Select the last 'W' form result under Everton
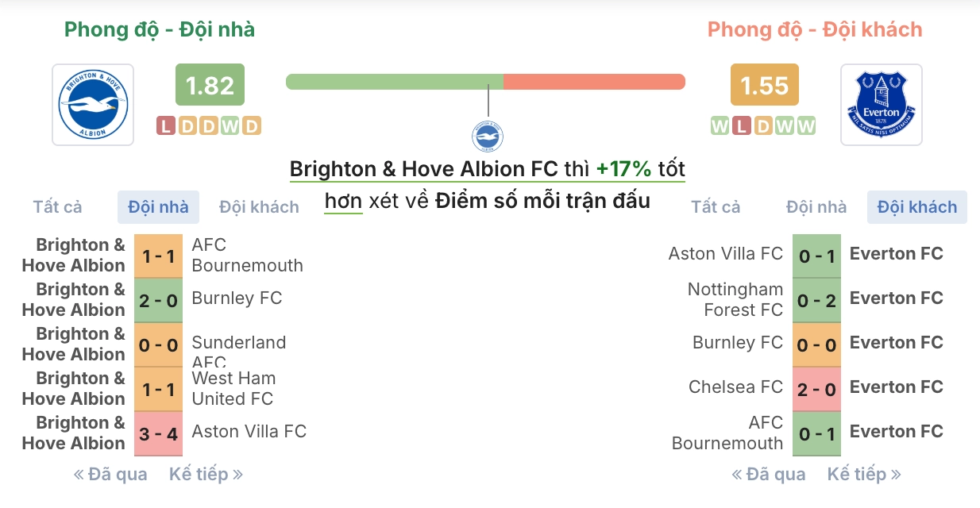980x508 pixels. coord(806,125)
